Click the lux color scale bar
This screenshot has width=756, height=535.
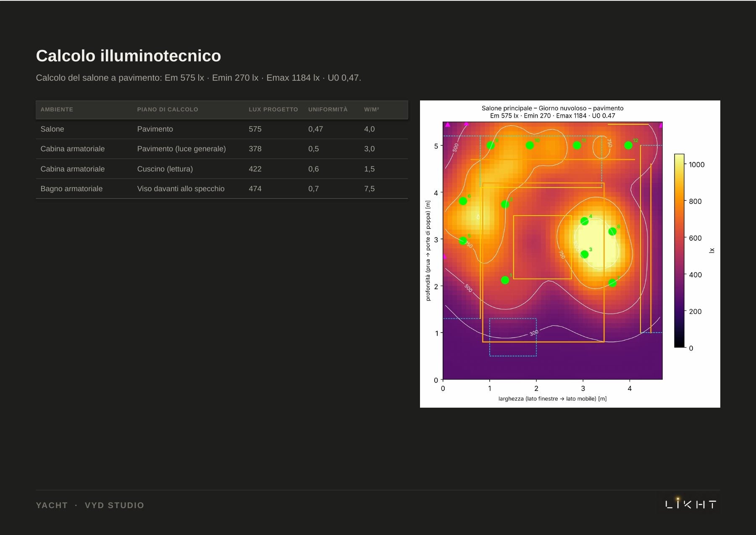[679, 251]
